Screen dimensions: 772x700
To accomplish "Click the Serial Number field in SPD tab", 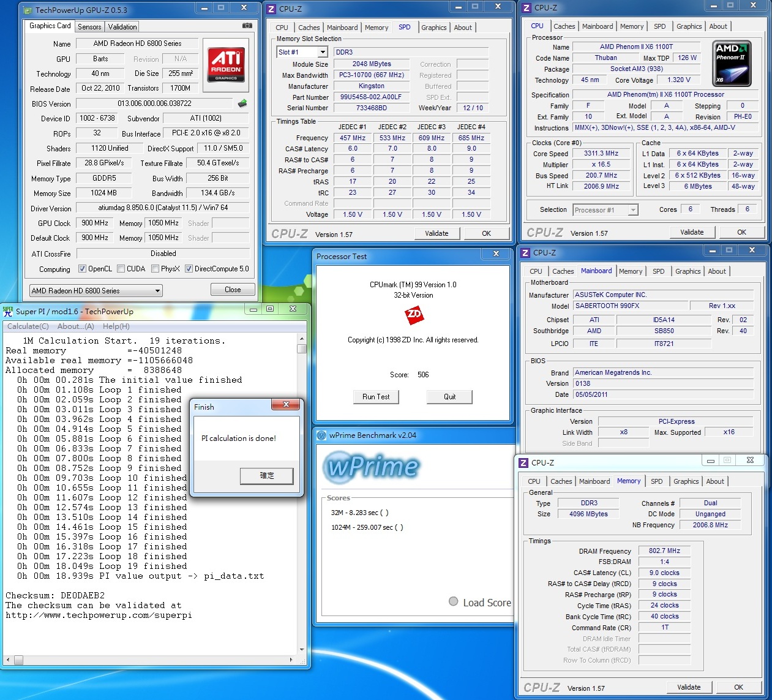I will point(372,108).
